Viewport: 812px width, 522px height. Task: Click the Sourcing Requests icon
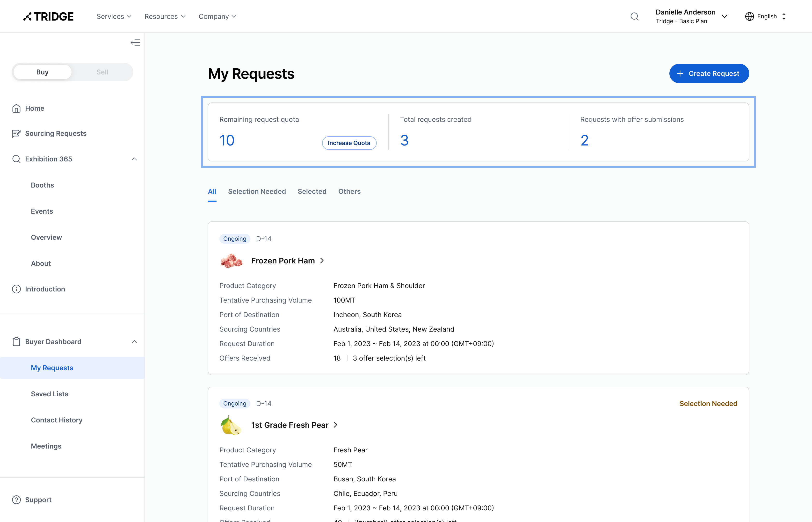click(x=16, y=133)
